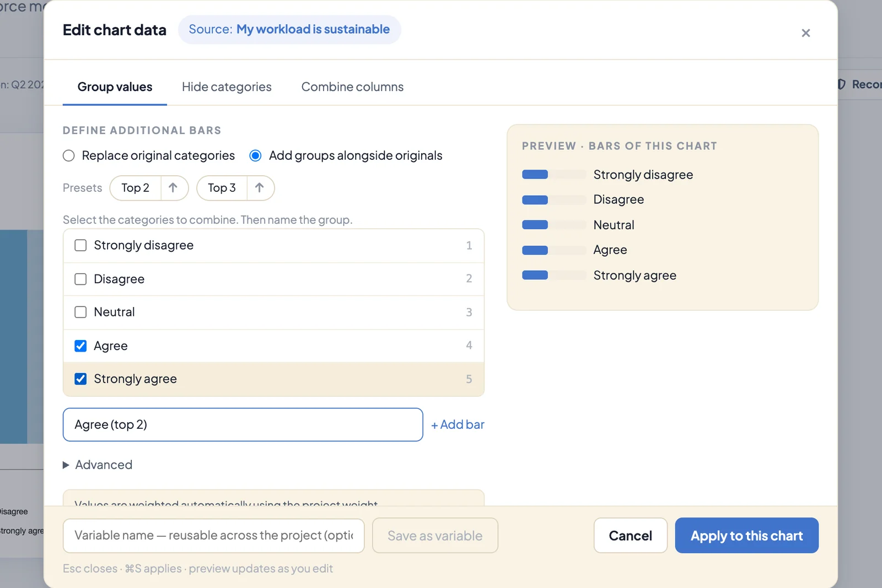Click Strongly disagree in the preview panel
Image resolution: width=882 pixels, height=588 pixels.
pyautogui.click(x=643, y=175)
